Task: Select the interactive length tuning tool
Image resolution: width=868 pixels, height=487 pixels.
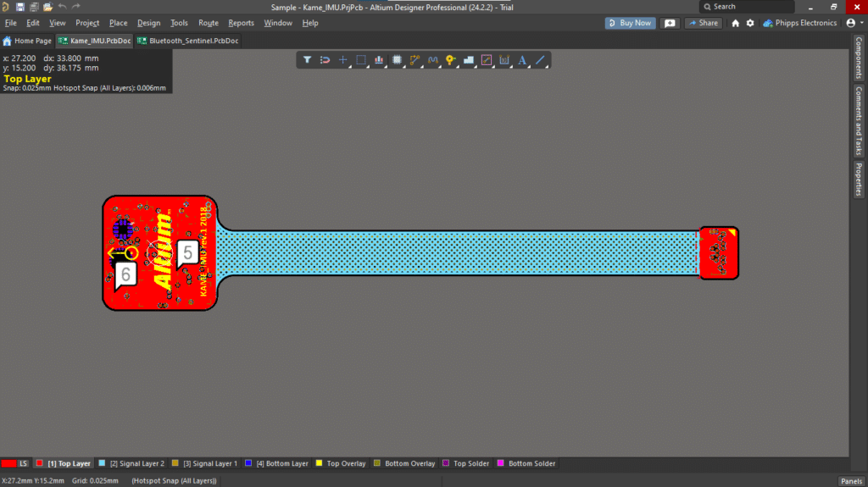Action: click(432, 60)
